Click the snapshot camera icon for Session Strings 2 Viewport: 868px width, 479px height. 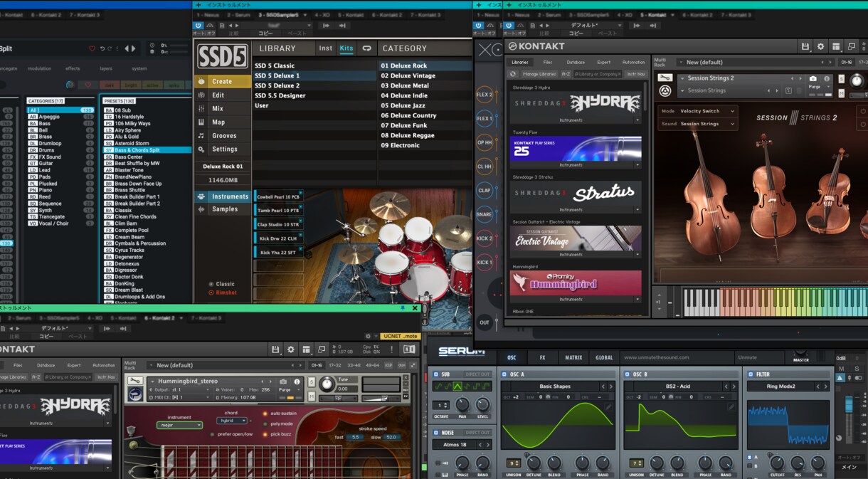[x=813, y=78]
